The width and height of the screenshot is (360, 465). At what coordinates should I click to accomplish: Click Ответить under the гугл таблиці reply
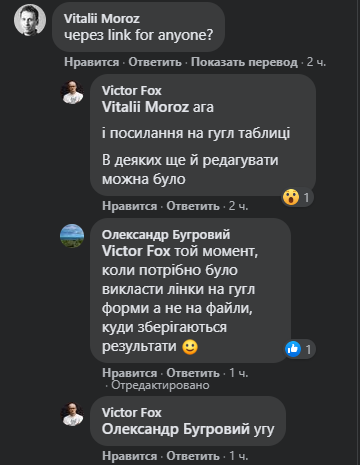tap(193, 206)
